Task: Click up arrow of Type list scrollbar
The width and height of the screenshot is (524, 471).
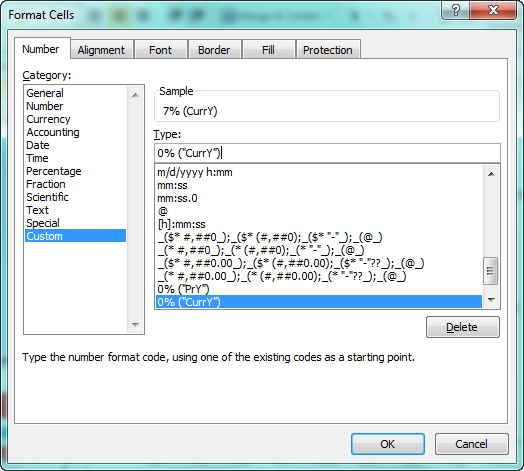Action: [491, 174]
